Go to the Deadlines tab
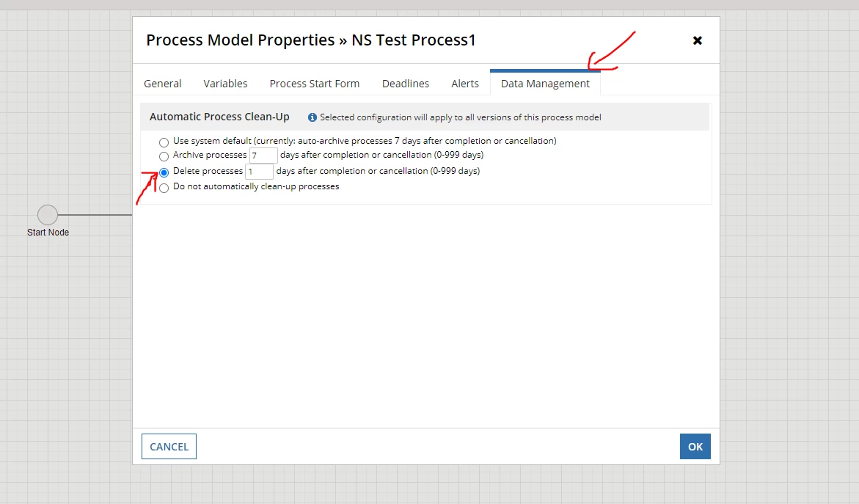Image resolution: width=859 pixels, height=504 pixels. 406,84
